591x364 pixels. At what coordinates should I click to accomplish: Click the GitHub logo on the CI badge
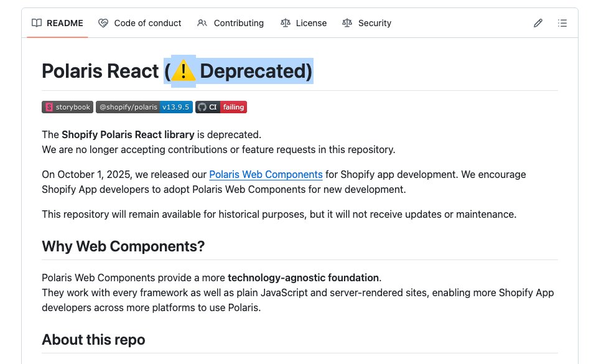coord(202,106)
